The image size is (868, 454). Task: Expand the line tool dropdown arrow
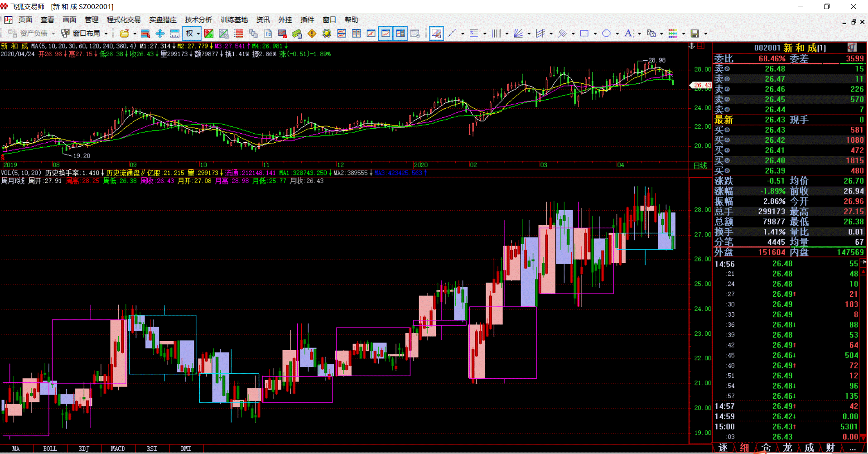463,34
